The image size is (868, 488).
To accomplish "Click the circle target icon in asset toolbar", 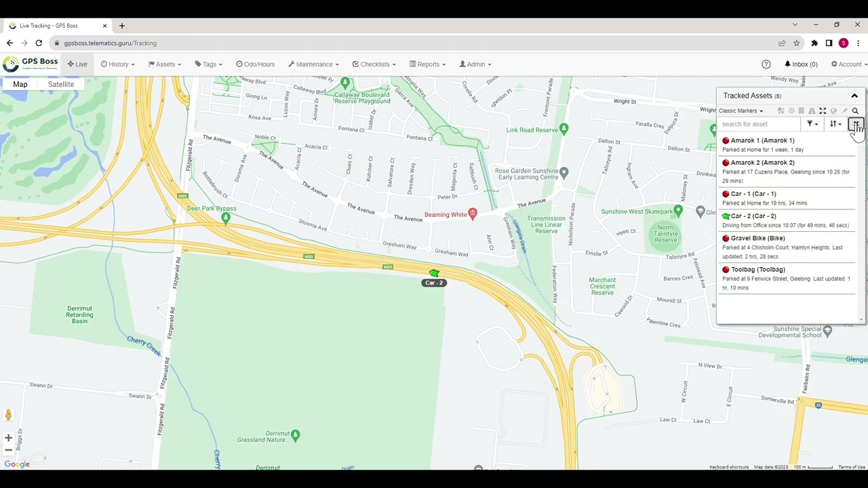I will click(x=791, y=111).
